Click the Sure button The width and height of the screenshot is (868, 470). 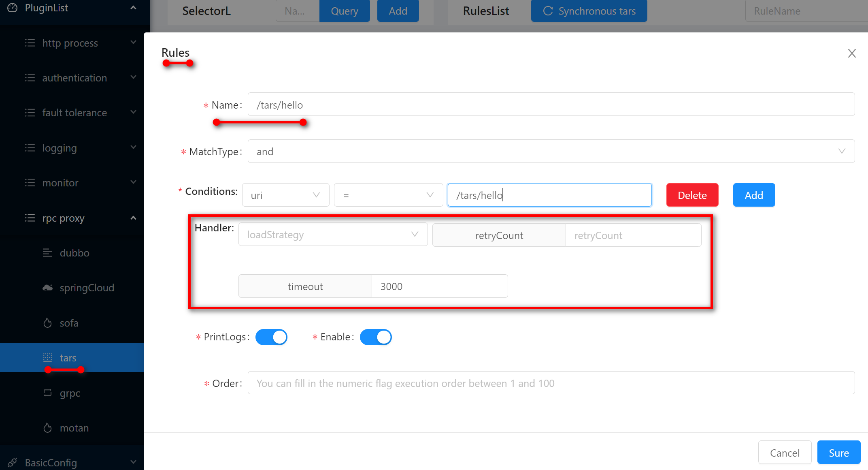tap(838, 453)
